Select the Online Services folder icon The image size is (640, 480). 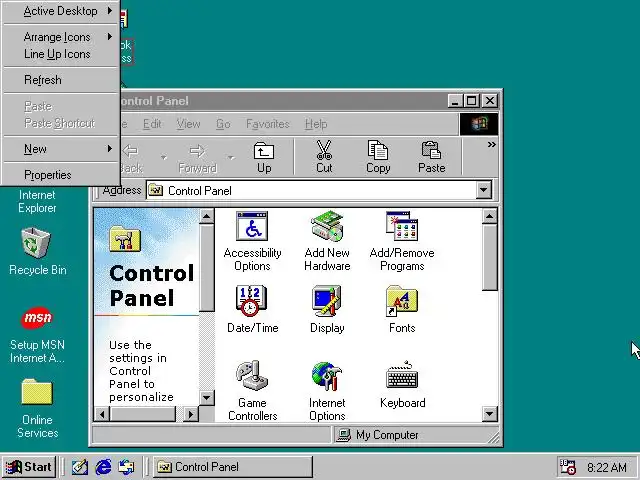[x=37, y=408]
